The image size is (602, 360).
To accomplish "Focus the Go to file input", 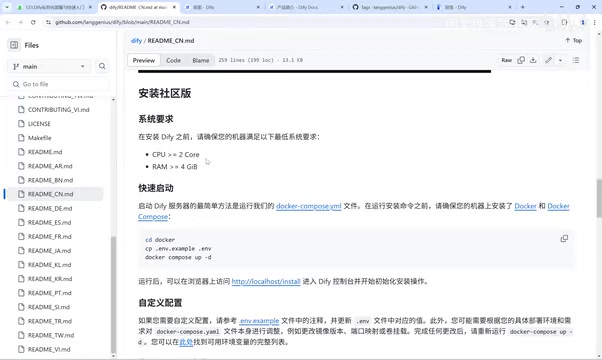I will click(x=59, y=84).
